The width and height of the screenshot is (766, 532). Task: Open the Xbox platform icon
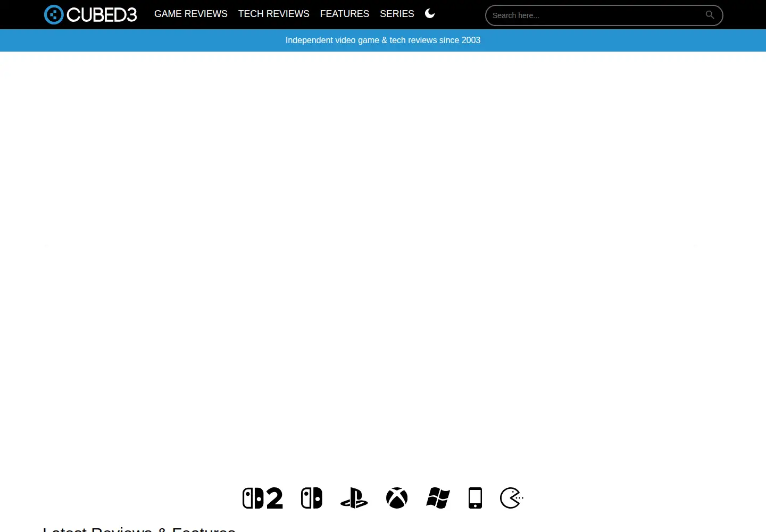[x=397, y=498]
